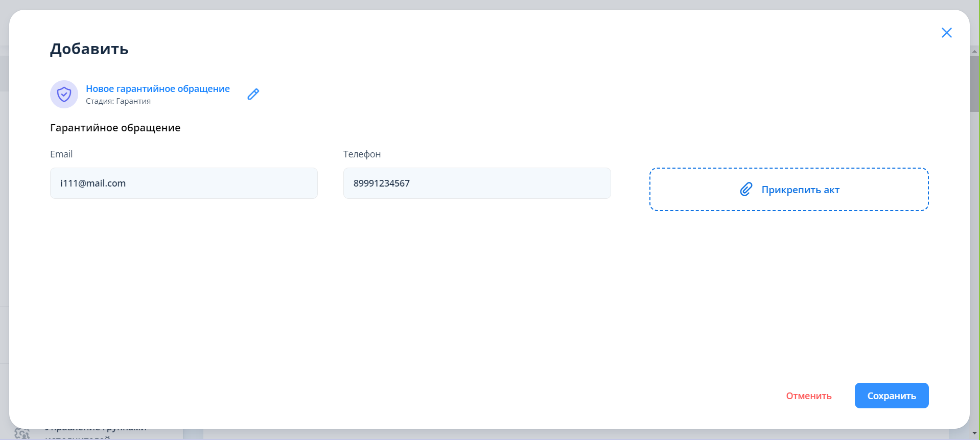Focus the Email field containing i111@mail.com
Screen dimensions: 980x440
(x=183, y=183)
